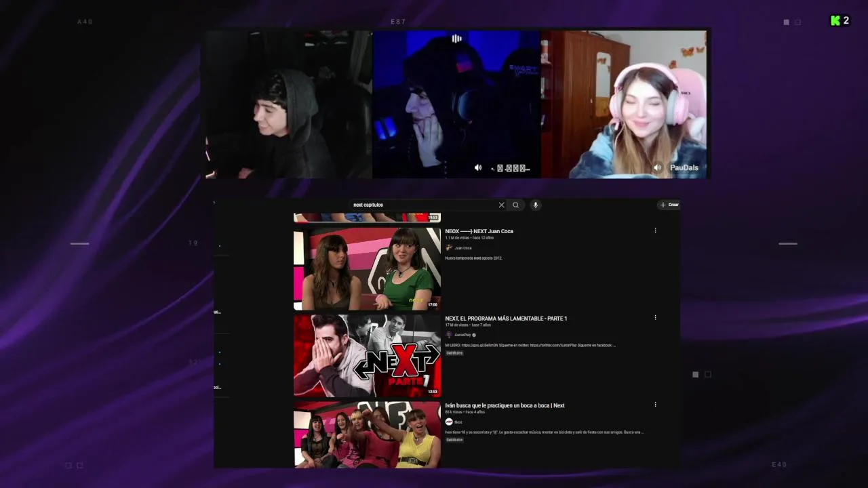
Task: Activate voice search microphone icon
Action: pyautogui.click(x=536, y=205)
